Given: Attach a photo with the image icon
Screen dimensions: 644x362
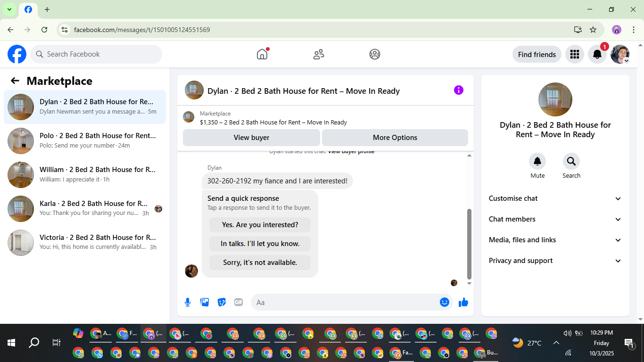Looking at the screenshot, I should click(x=205, y=302).
